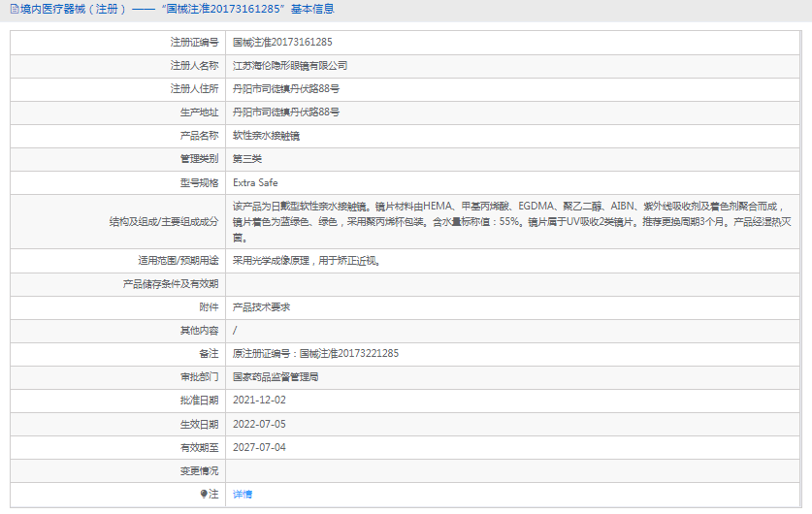Screen dimensions: 812x514
Task: Click remark 原注册证编号：国械注准20173221285
Action: [x=315, y=354]
